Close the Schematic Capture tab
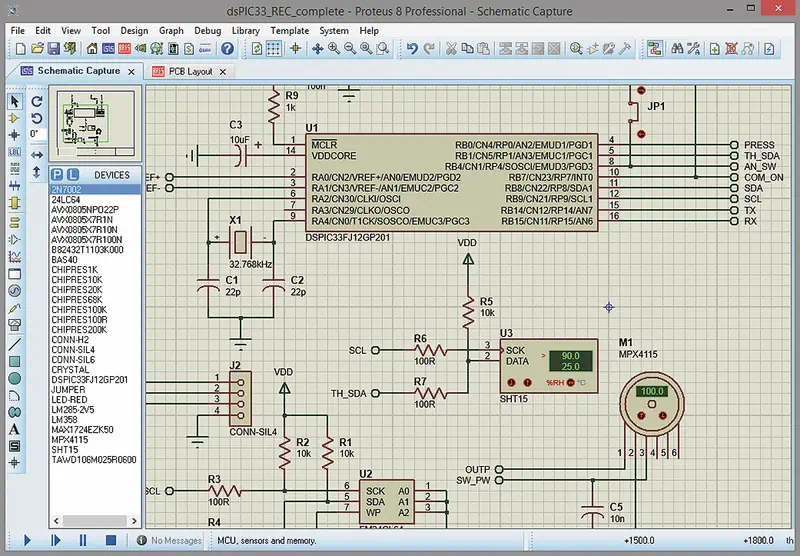Screen dimensions: 800x556 click(131, 72)
